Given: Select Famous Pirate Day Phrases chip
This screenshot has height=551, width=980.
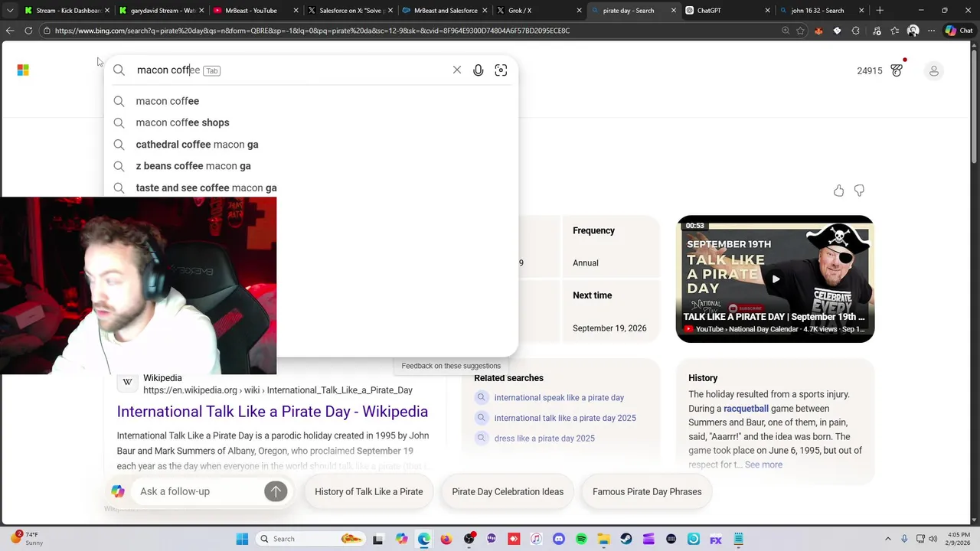Looking at the screenshot, I should (647, 491).
